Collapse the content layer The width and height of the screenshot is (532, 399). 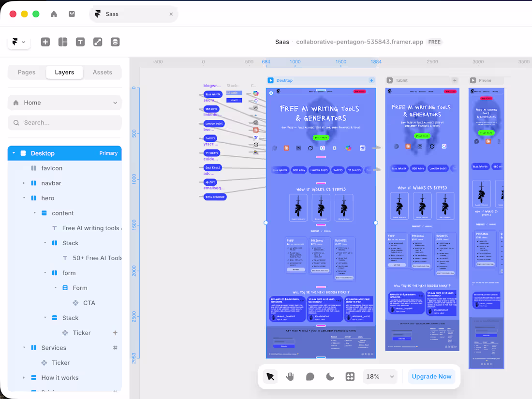(35, 213)
